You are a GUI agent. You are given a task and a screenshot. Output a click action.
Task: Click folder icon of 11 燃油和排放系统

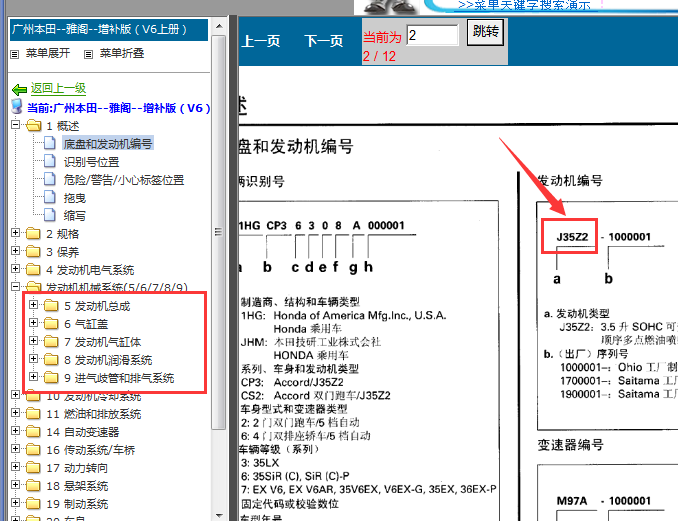click(33, 414)
